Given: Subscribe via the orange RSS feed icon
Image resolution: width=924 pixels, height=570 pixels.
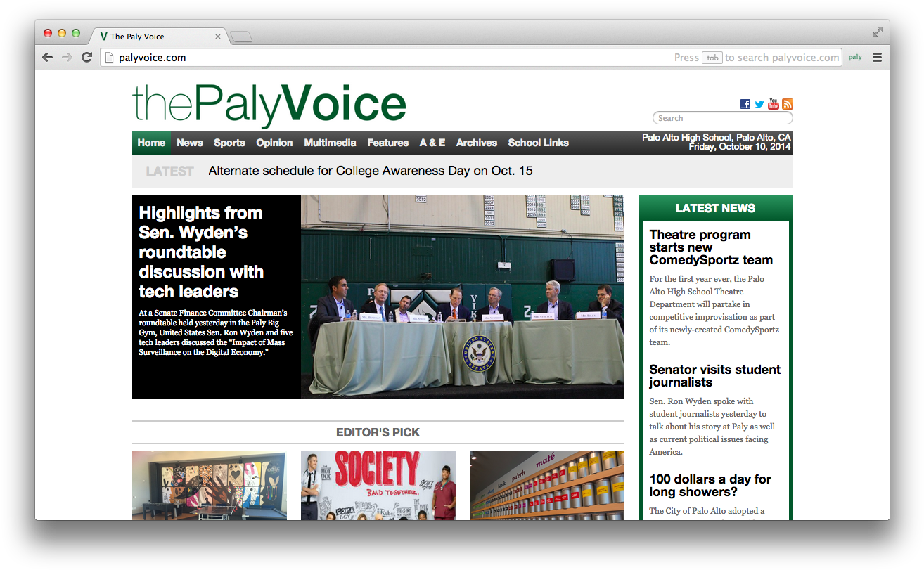Looking at the screenshot, I should (x=787, y=103).
